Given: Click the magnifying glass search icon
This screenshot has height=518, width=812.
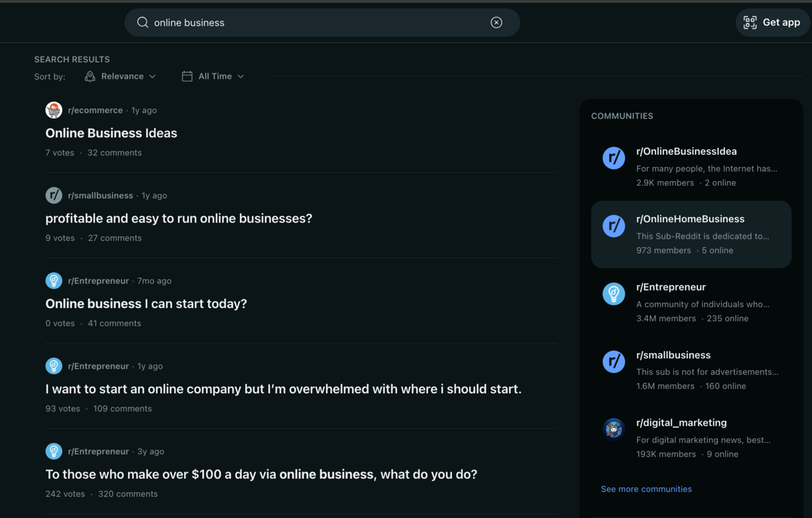Looking at the screenshot, I should pos(143,23).
